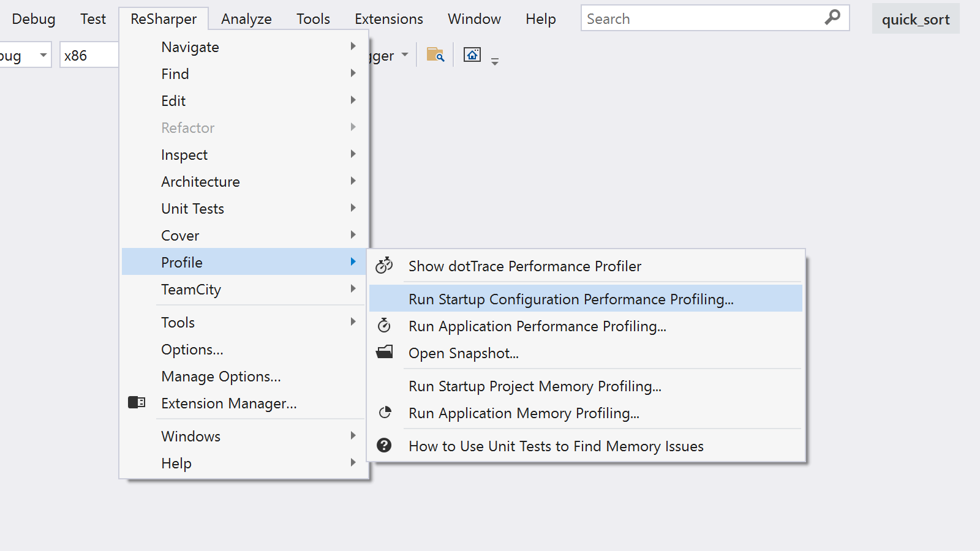The height and width of the screenshot is (551, 980).
Task: Open the Debug menu in menu bar
Action: coord(34,19)
